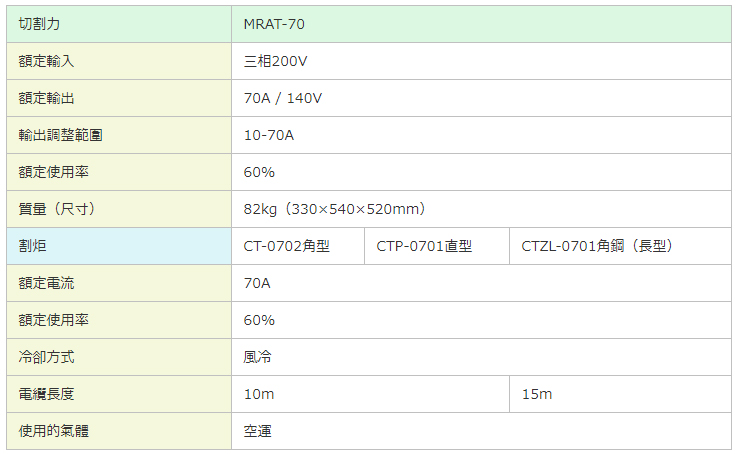The image size is (738, 454).
Task: Click the 70A / 140V rated output value
Action: point(283,98)
